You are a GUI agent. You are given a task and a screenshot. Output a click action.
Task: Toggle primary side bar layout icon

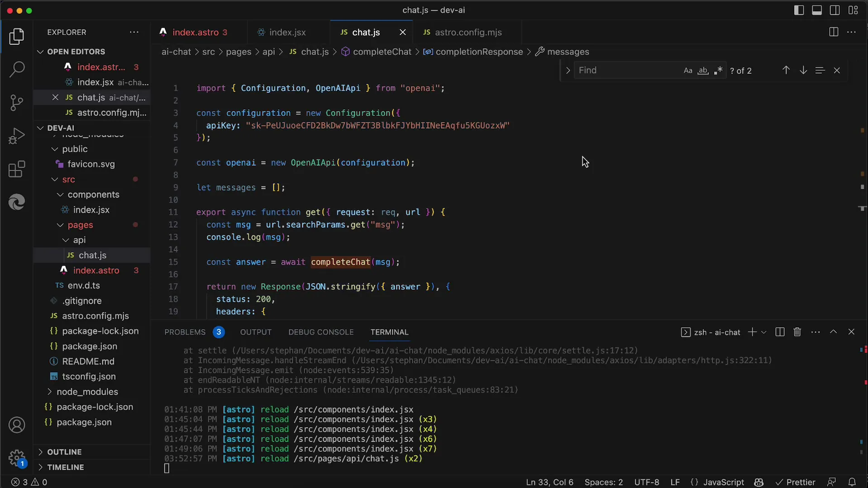[799, 10]
